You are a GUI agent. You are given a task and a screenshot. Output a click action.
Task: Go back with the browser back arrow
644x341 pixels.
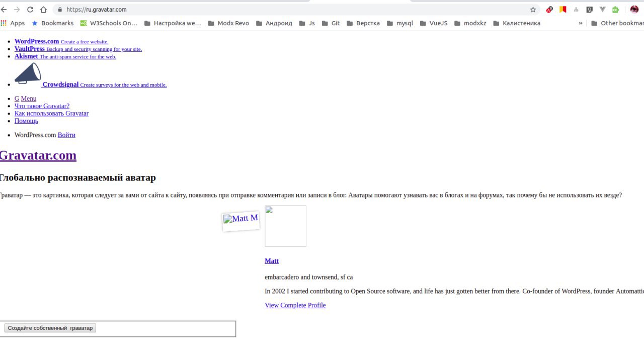[4, 10]
